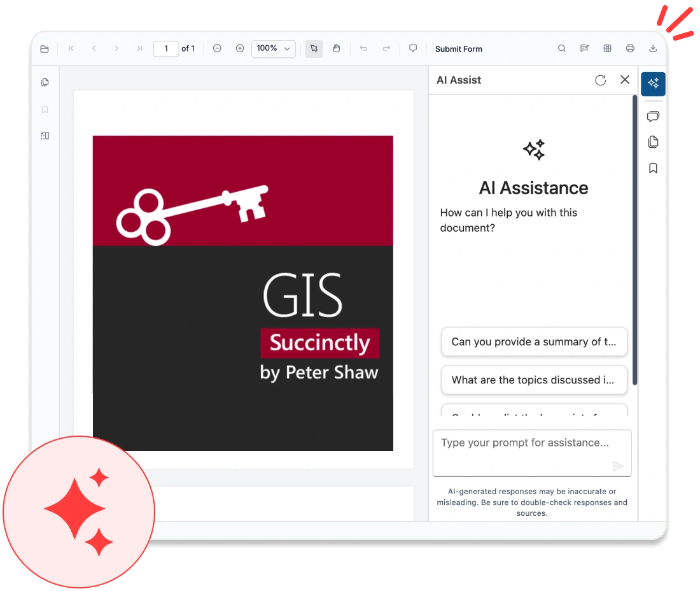
Task: Ask for a summary of the document
Action: click(x=534, y=342)
